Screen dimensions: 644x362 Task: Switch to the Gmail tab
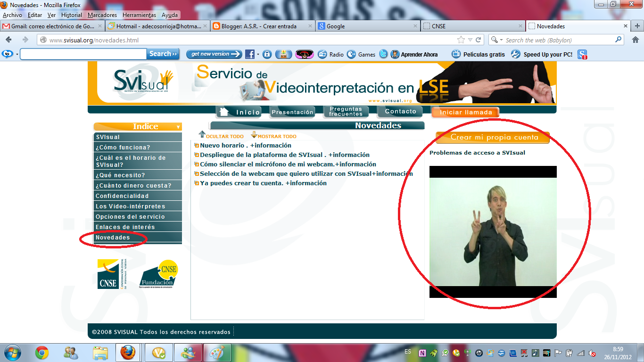[x=52, y=26]
